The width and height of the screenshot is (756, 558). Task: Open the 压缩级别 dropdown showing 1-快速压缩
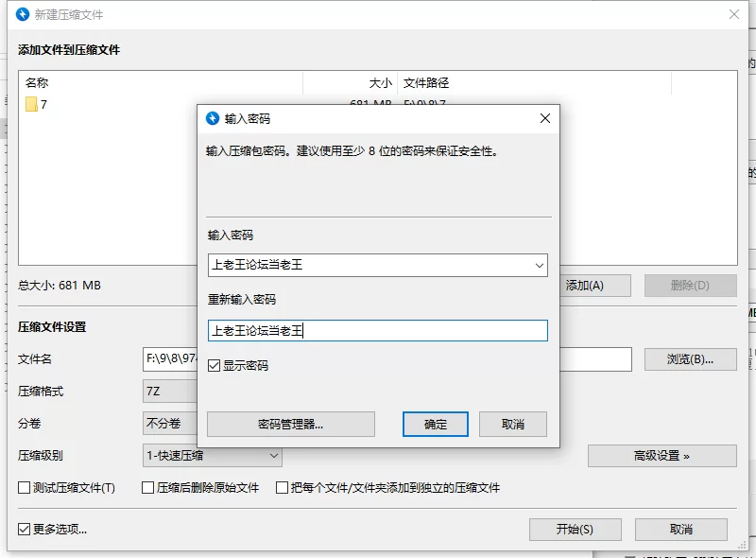pyautogui.click(x=212, y=455)
